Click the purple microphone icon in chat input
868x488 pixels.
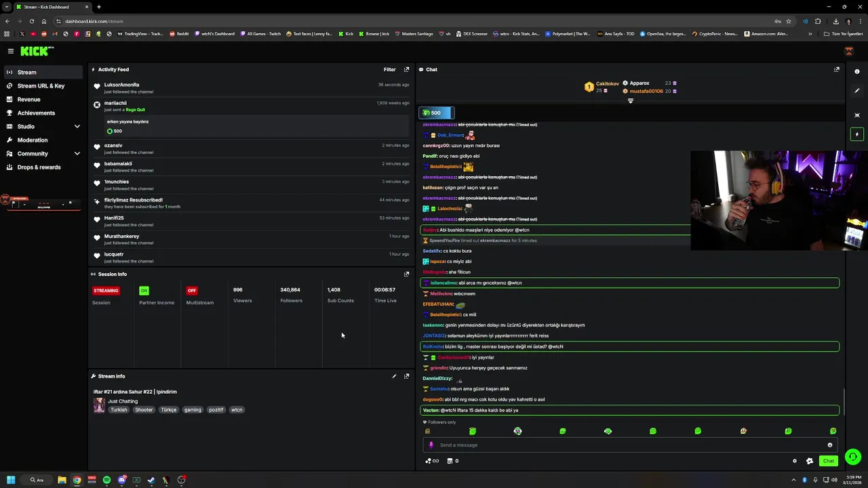[431, 445]
